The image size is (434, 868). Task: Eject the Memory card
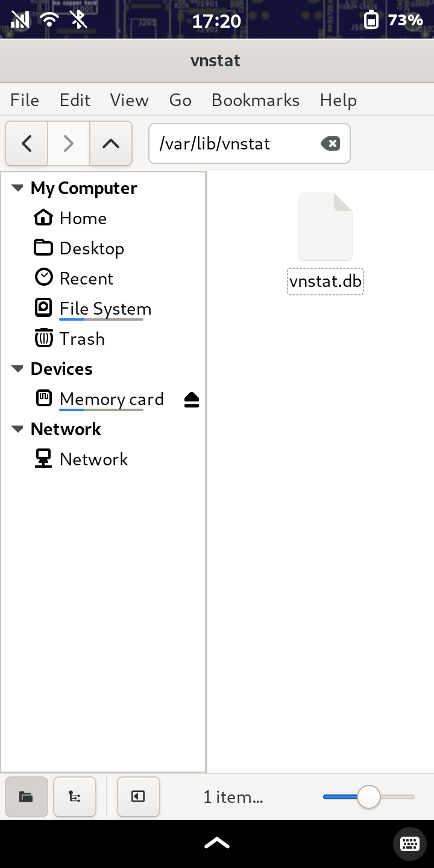click(192, 400)
